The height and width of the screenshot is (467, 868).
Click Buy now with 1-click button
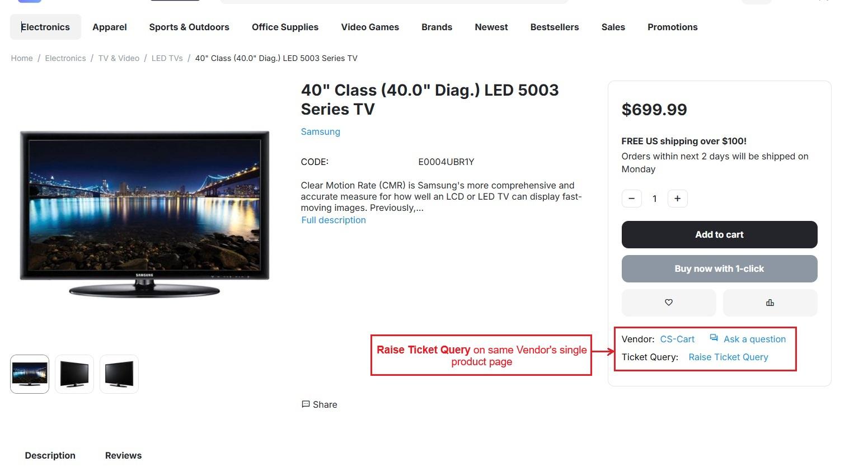tap(719, 268)
